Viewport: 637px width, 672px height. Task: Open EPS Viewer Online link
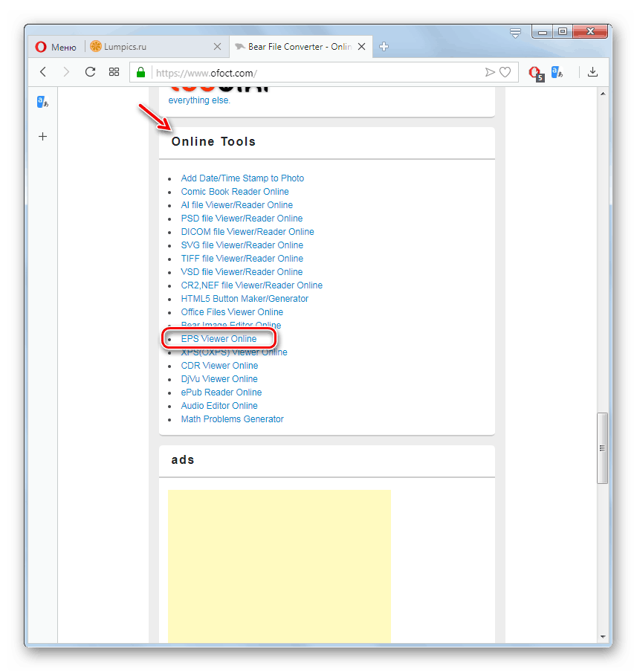[x=219, y=338]
